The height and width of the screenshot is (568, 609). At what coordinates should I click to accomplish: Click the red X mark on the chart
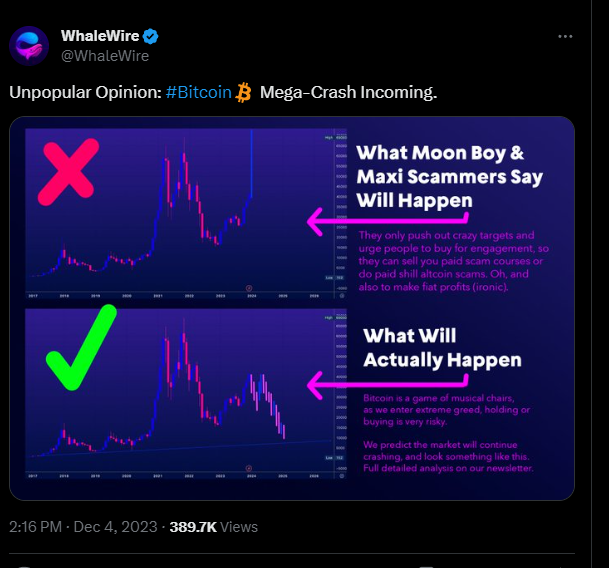pyautogui.click(x=68, y=171)
